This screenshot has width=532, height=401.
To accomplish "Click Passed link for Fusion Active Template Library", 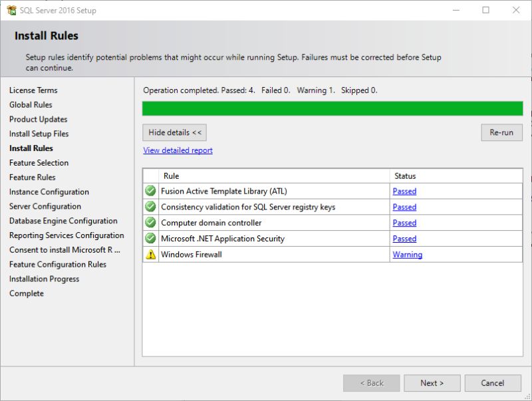I will [404, 191].
